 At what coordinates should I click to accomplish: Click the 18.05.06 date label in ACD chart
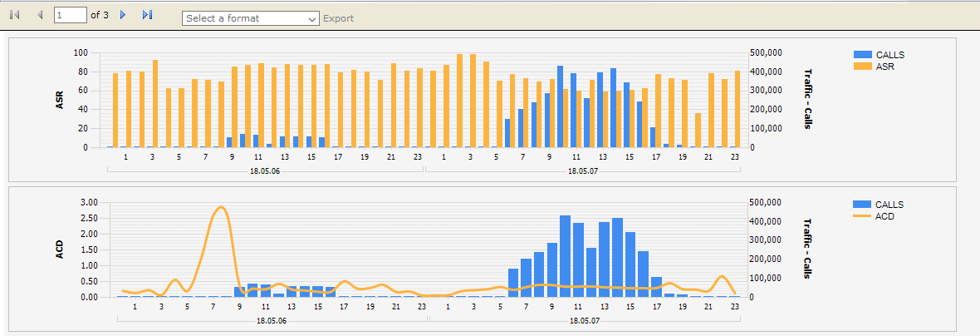(x=271, y=320)
